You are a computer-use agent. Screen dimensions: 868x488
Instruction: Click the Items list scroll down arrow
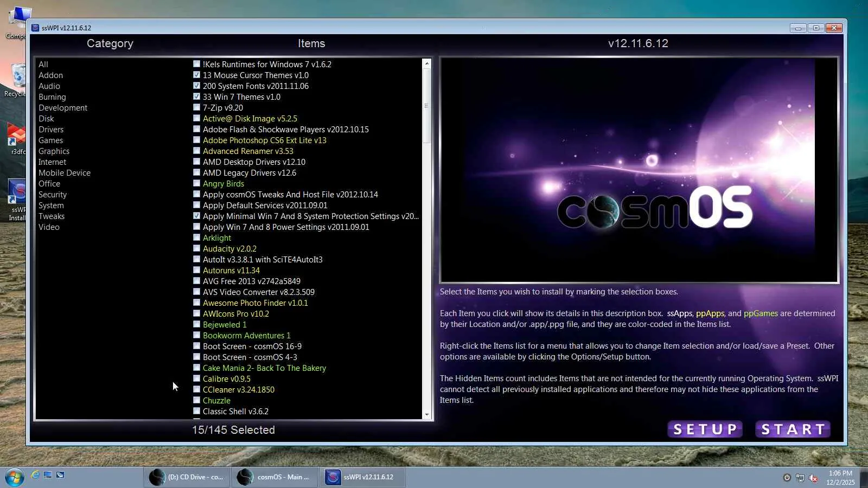point(427,415)
